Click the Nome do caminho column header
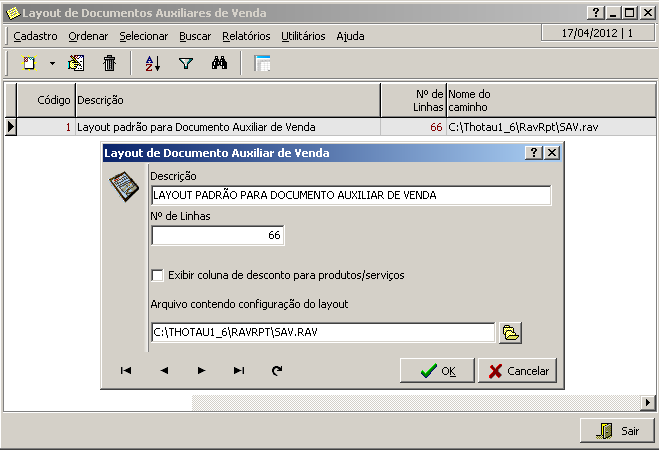The height and width of the screenshot is (450, 659). pos(551,100)
